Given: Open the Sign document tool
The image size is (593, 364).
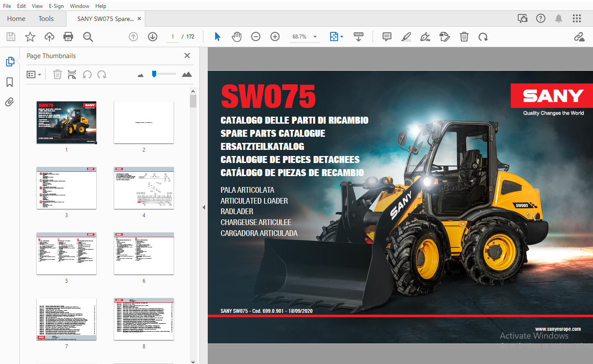Looking at the screenshot, I should (426, 37).
